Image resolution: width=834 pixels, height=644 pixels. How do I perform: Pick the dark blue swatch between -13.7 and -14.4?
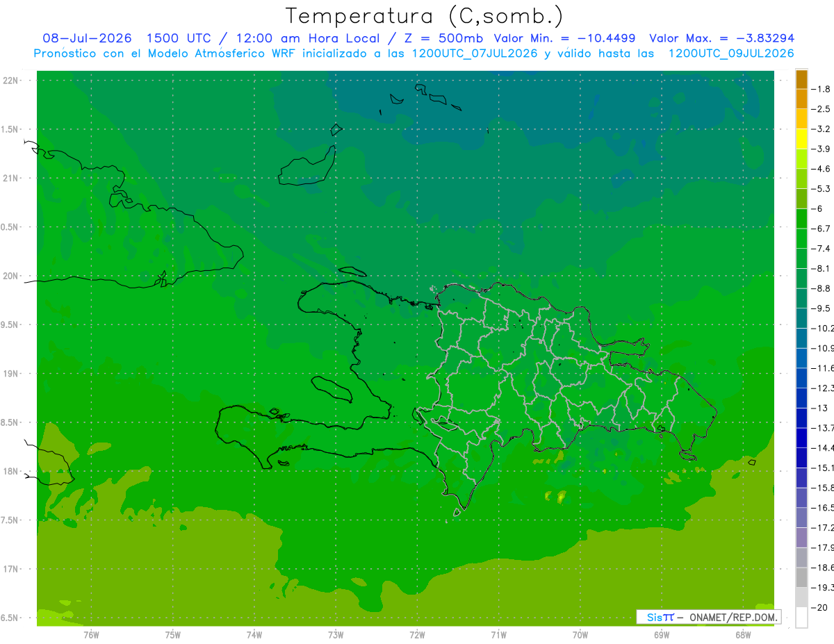[x=801, y=438]
